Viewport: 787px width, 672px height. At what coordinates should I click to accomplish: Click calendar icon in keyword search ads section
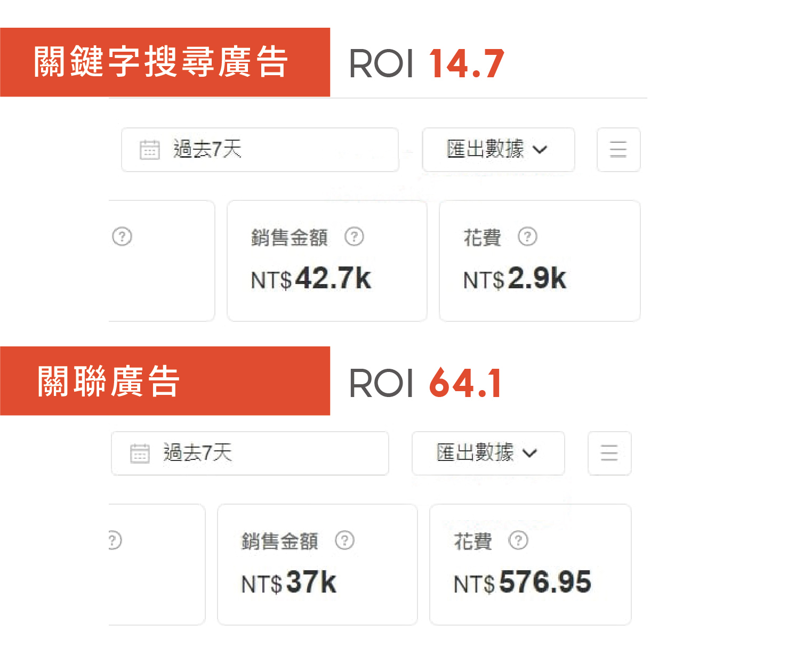pyautogui.click(x=149, y=150)
